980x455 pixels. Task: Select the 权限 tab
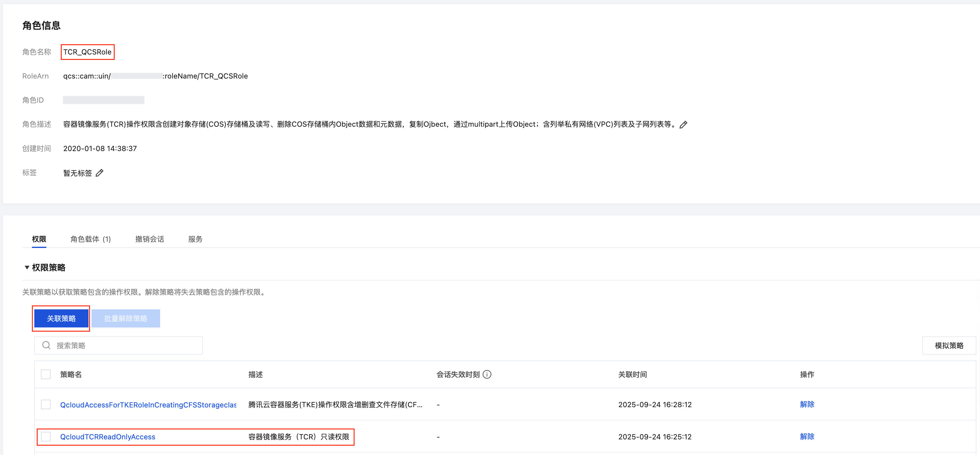(39, 239)
